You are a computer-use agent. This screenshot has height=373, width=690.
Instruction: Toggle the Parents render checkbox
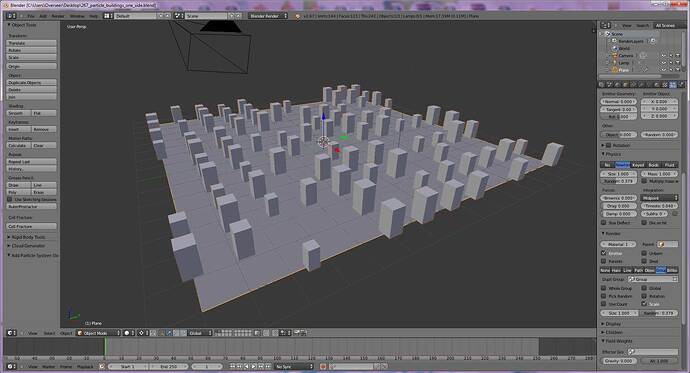(x=604, y=261)
